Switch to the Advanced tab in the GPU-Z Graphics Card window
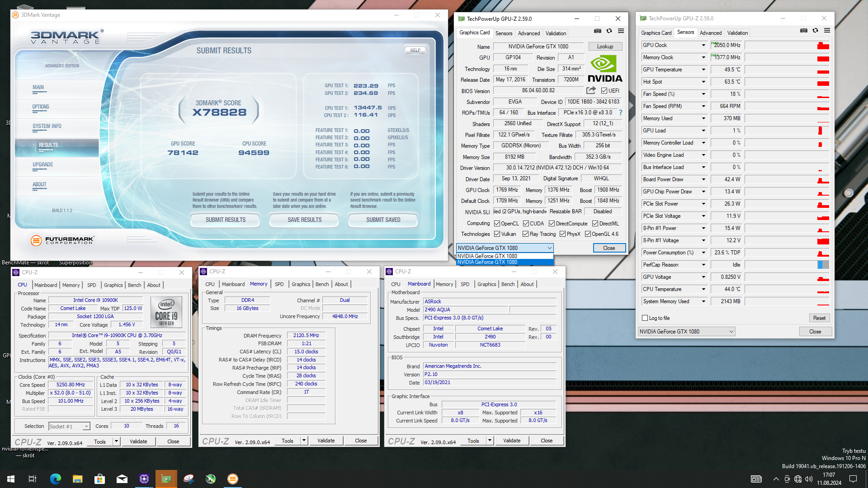Image resolution: width=868 pixels, height=488 pixels. (528, 33)
